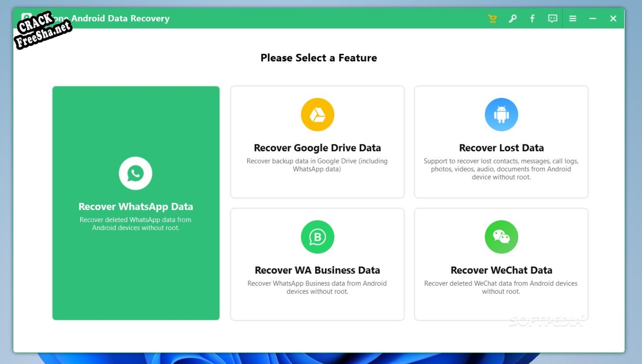Screen dimensions: 642x364
Task: Select the Recover WeChat Data heading
Action: coord(501,270)
